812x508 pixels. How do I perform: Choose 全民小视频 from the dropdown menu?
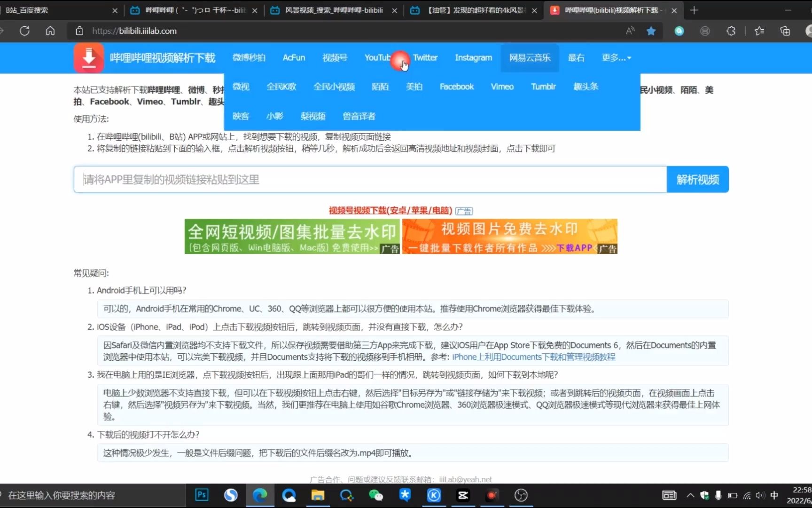(334, 87)
